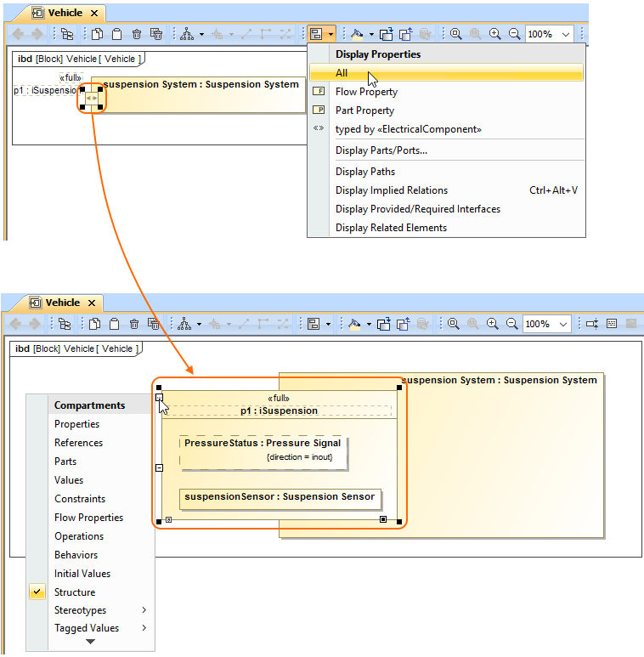Open the zoom percentage dropdown in top toolbar
The width and height of the screenshot is (644, 657).
(566, 34)
